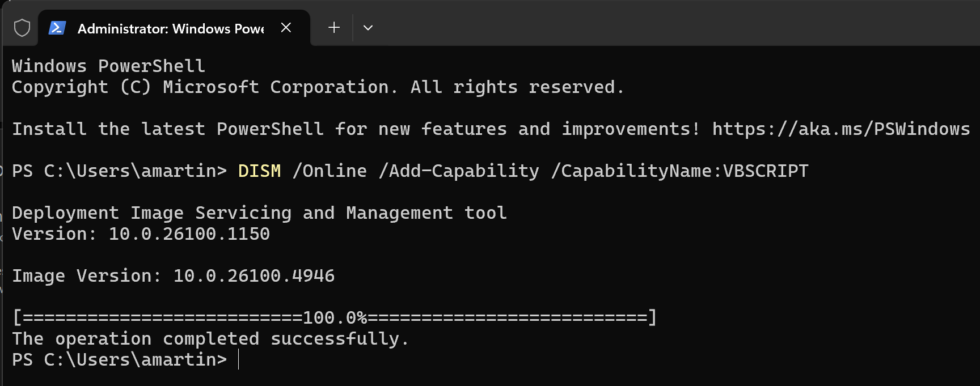Viewport: 980px width, 386px height.
Task: Expand the new tab profile dropdown
Action: [368, 28]
